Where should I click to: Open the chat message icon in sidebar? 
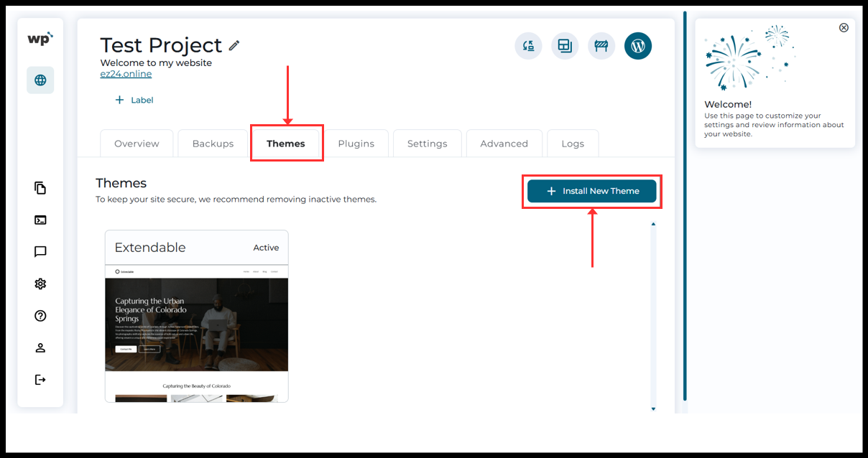[x=40, y=252]
